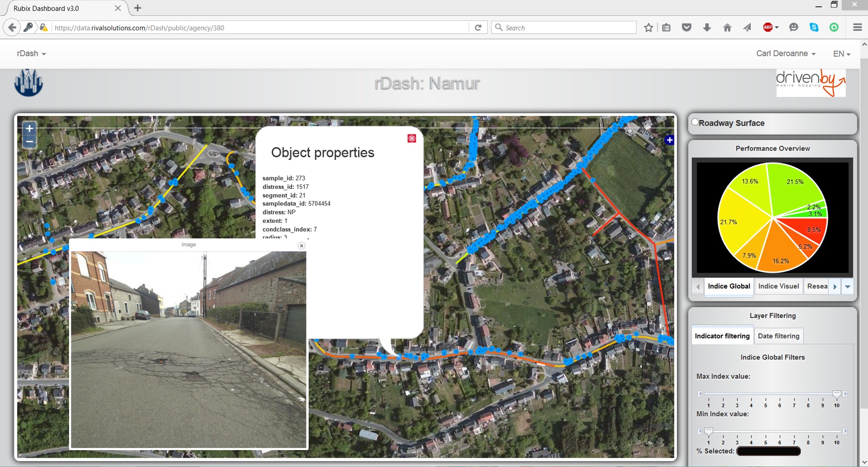Click the Skype extension icon
The width and height of the screenshot is (868, 467).
point(814,28)
